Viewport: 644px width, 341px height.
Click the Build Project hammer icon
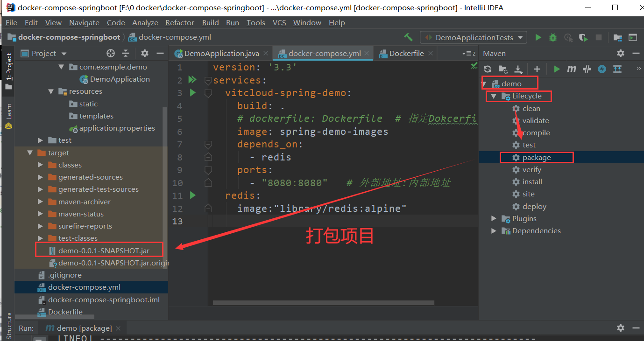click(x=409, y=37)
